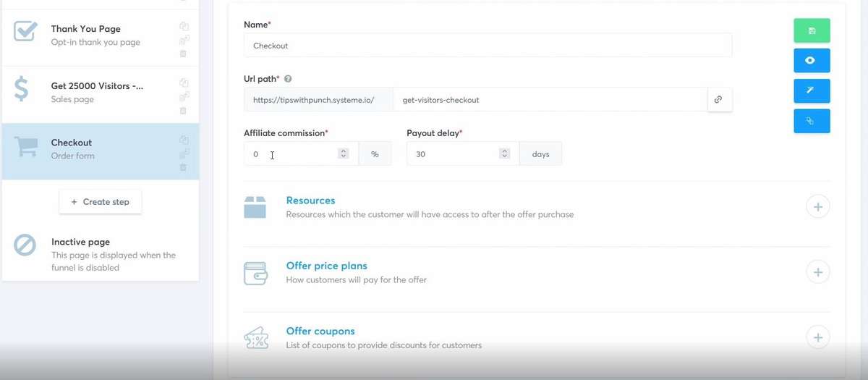The height and width of the screenshot is (380, 868).
Task: Click the green save button
Action: (x=812, y=30)
